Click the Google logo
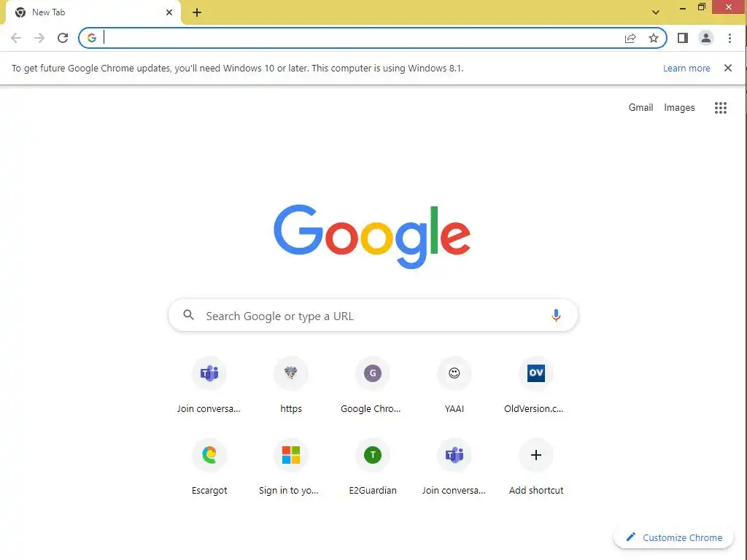Screen dimensions: 747x560 372,237
